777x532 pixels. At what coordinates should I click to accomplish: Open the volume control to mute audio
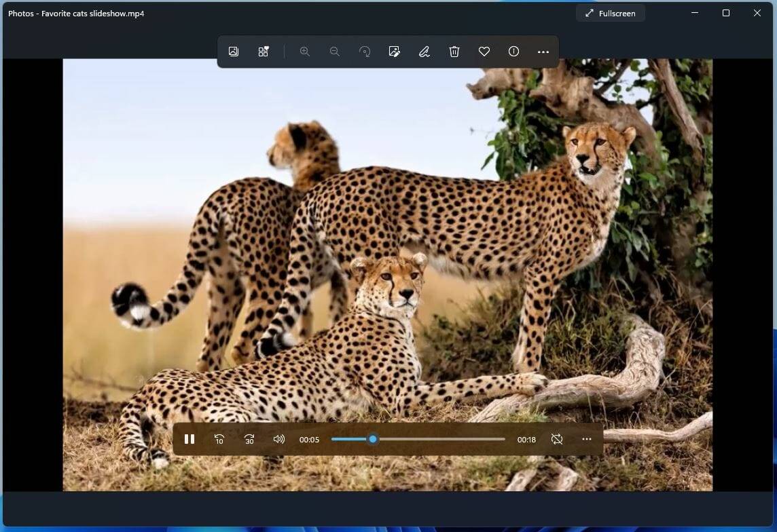(279, 439)
